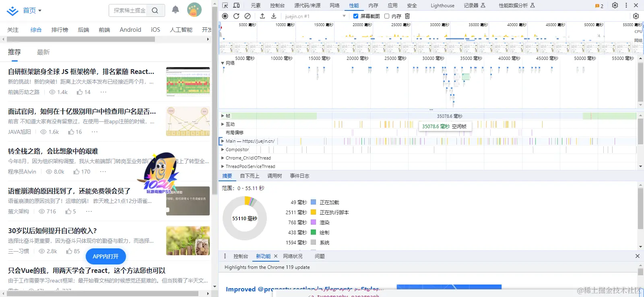Open article 30岁以后如何提升自己的收入
Image resolution: width=644 pixels, height=297 pixels.
coord(52,231)
